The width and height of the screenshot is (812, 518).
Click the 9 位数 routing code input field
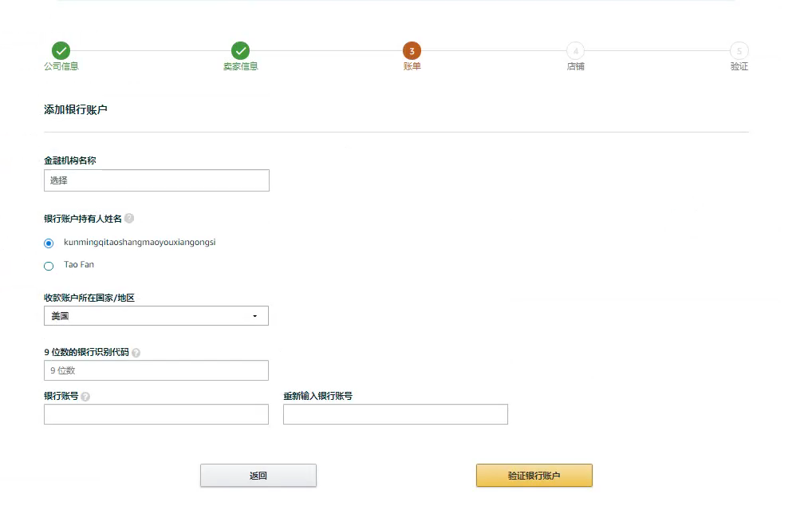click(156, 370)
